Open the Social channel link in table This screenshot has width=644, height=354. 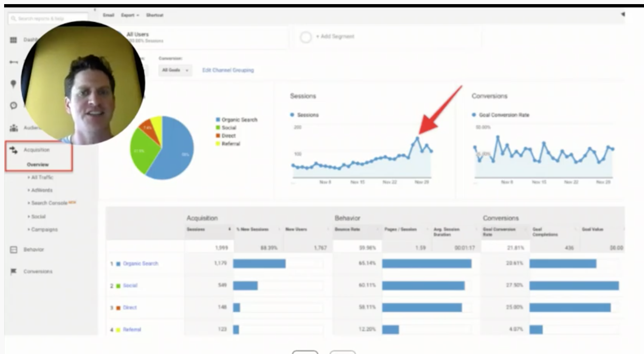point(130,286)
